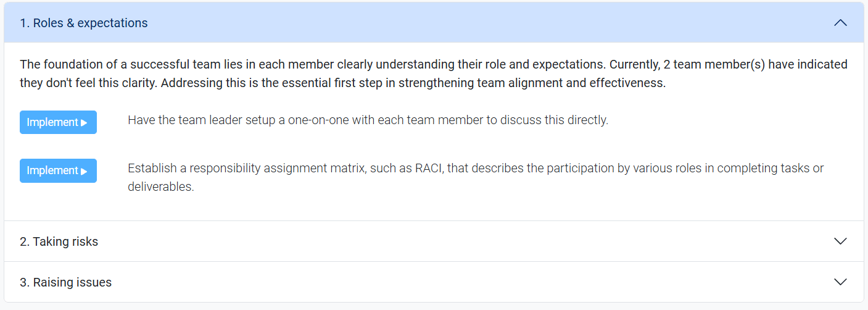The height and width of the screenshot is (310, 868).
Task: Open the '2. Taking risks' section title
Action: coord(59,241)
